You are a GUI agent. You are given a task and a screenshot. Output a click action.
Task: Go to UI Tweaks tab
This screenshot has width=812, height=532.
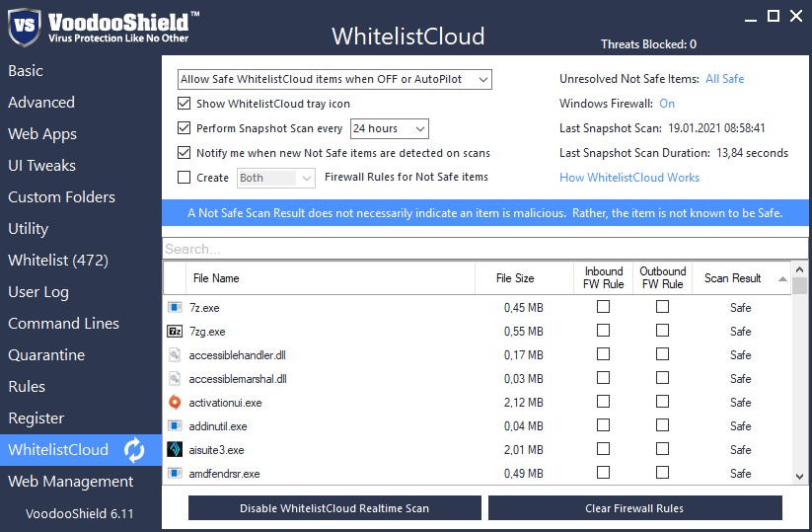pyautogui.click(x=42, y=166)
